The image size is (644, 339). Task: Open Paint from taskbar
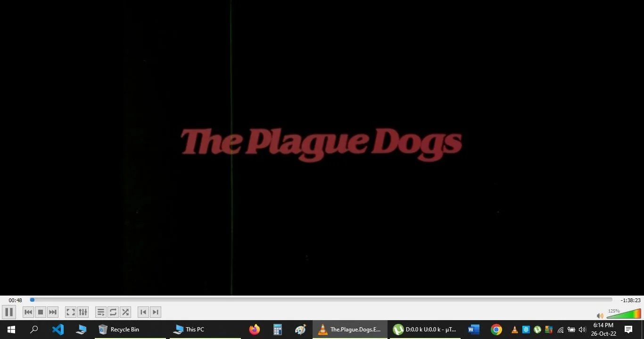300,330
